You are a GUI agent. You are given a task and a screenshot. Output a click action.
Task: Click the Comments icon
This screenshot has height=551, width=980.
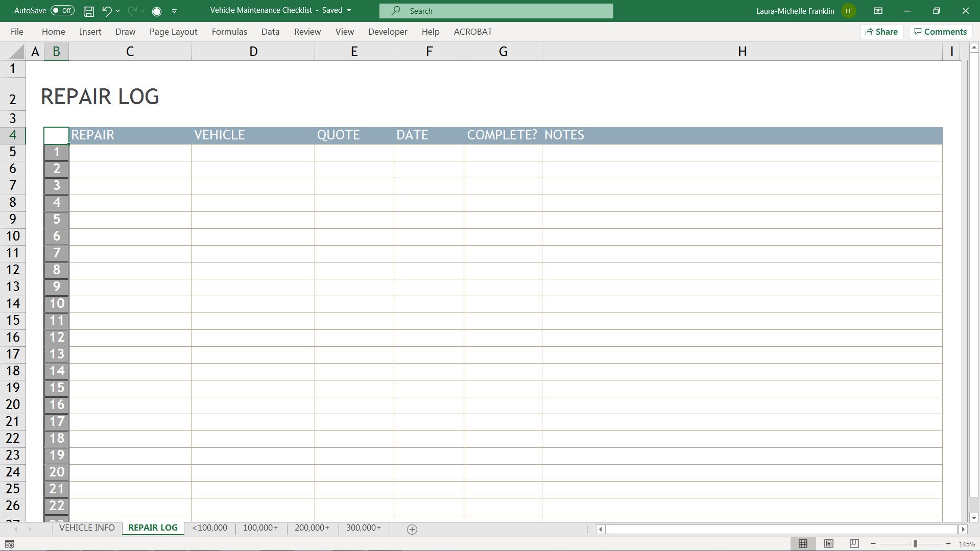[x=940, y=31]
